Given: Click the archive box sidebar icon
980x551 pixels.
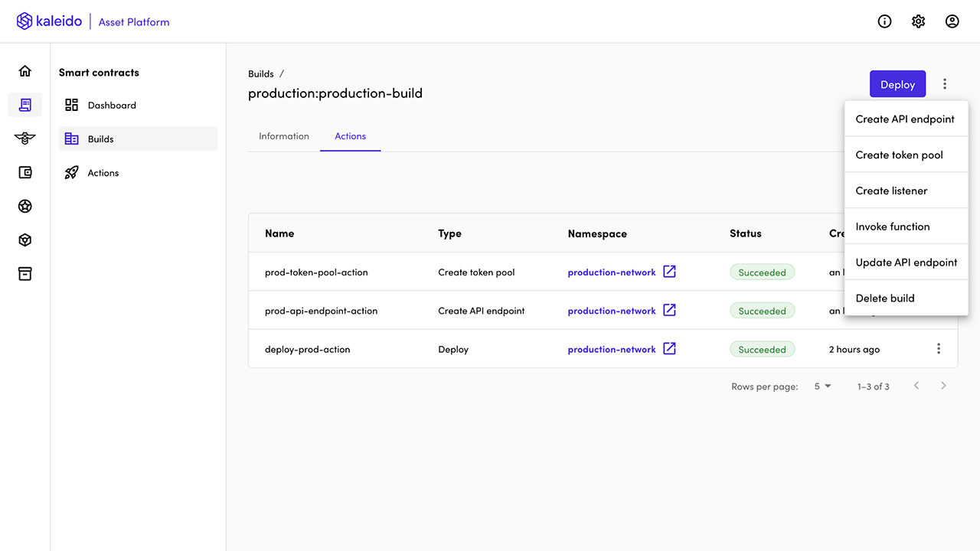Looking at the screenshot, I should click(25, 274).
